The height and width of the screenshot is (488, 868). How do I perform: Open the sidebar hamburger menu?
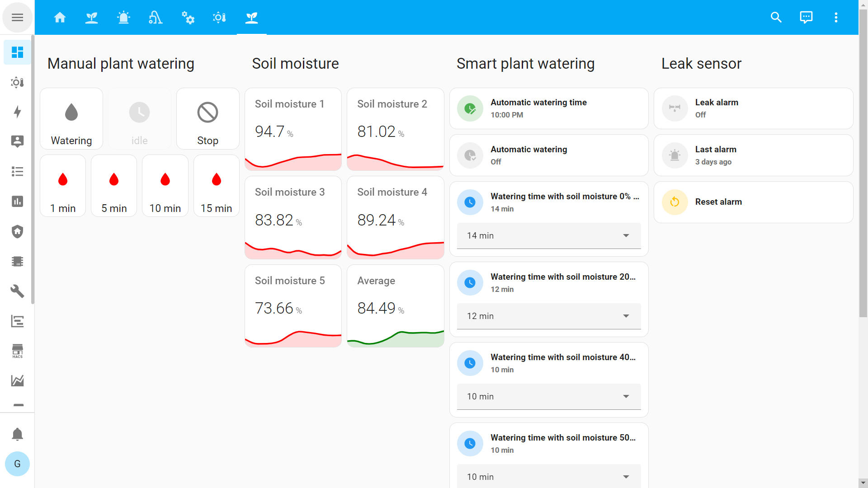[17, 18]
